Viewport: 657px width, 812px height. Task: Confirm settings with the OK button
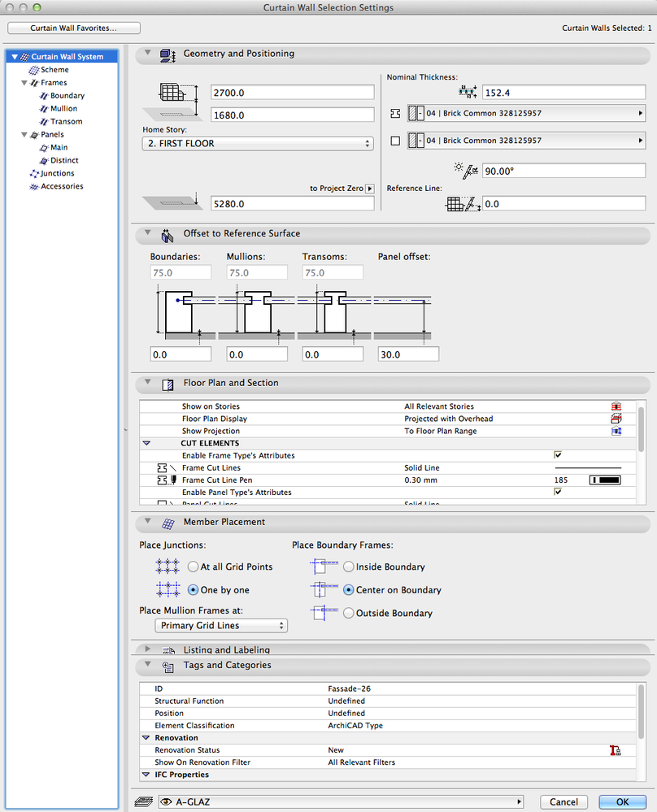coord(621,801)
